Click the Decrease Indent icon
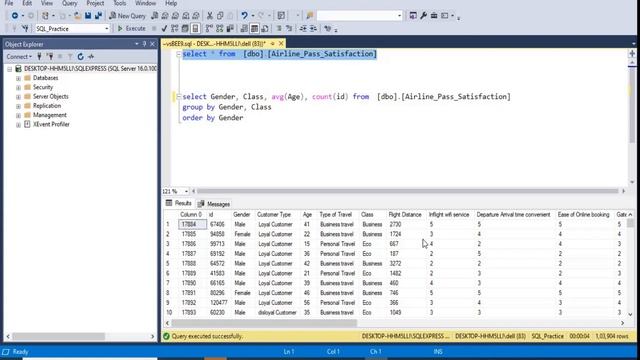 tap(303, 29)
